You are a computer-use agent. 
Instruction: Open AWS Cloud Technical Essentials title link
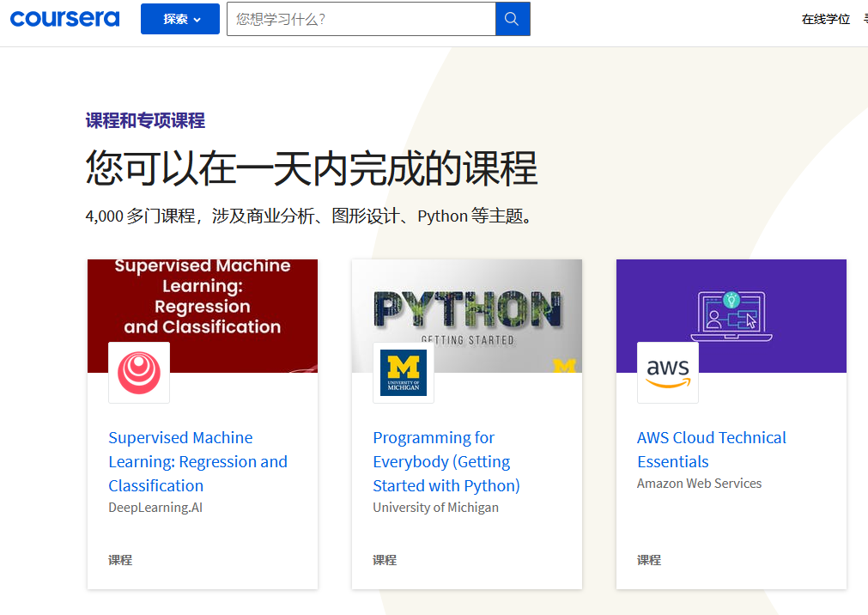[x=712, y=449]
